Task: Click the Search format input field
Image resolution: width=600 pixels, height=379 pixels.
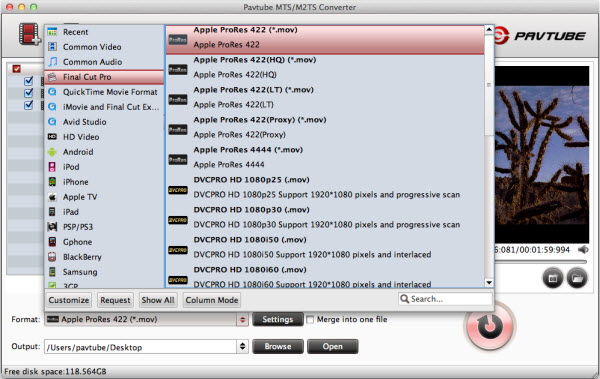Action: (445, 299)
